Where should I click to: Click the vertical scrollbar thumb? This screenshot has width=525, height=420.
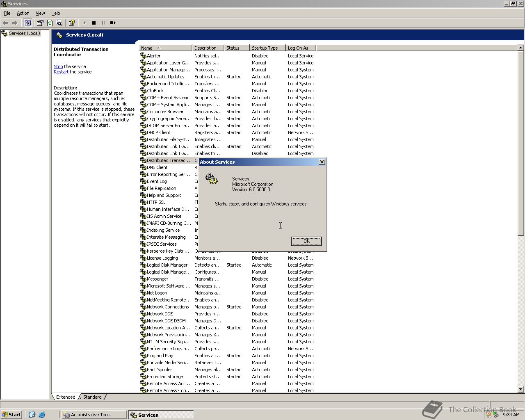click(521, 143)
